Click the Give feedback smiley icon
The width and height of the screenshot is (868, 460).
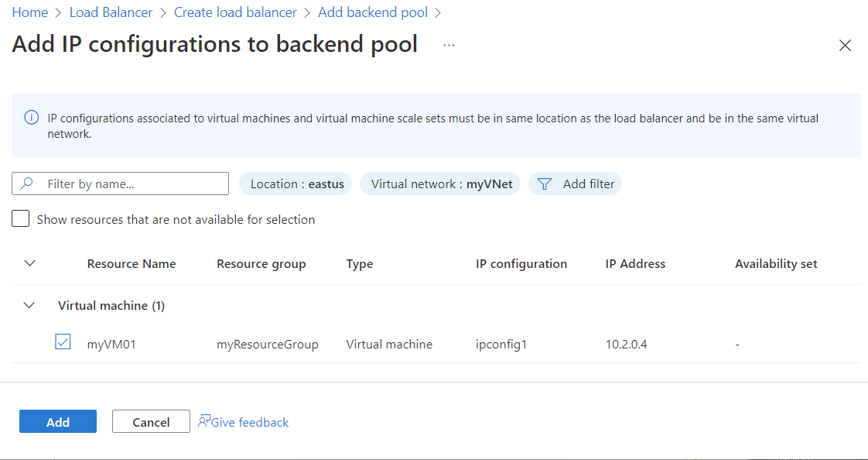tap(203, 421)
